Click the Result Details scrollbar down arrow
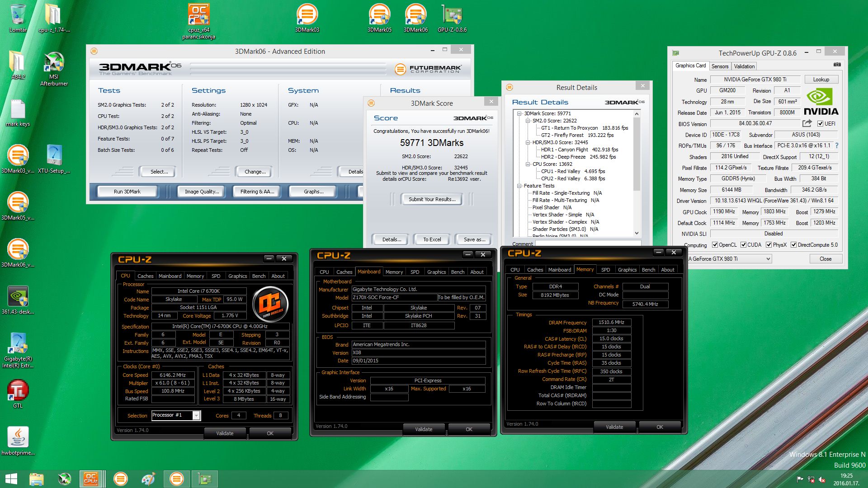The height and width of the screenshot is (488, 868). (x=637, y=233)
